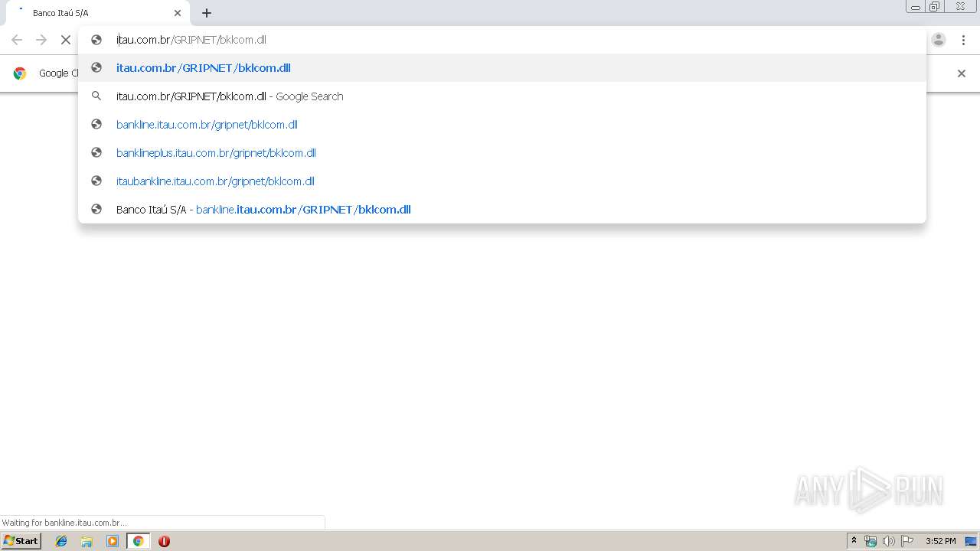980x551 pixels.
Task: Open Windows Explorer folder from taskbar
Action: 87,541
